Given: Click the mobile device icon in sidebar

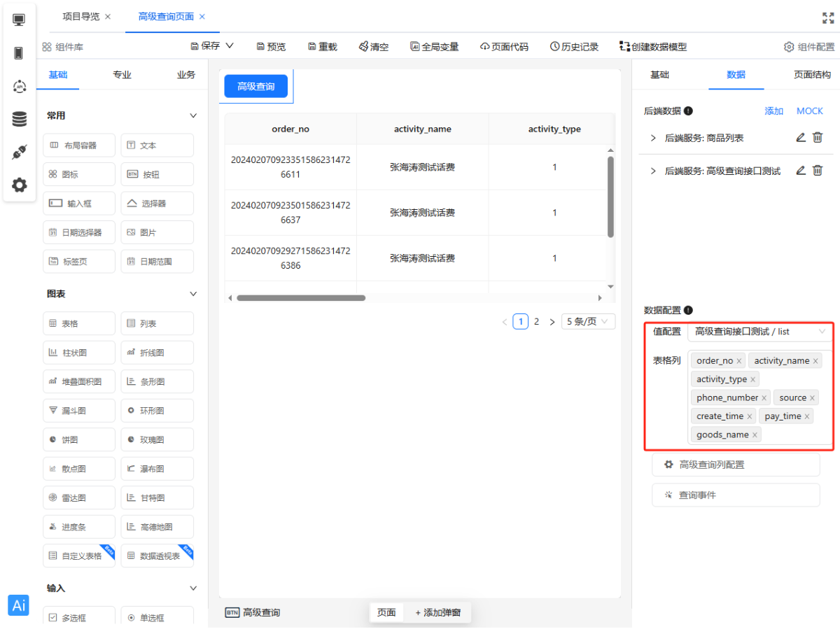Looking at the screenshot, I should [x=20, y=53].
